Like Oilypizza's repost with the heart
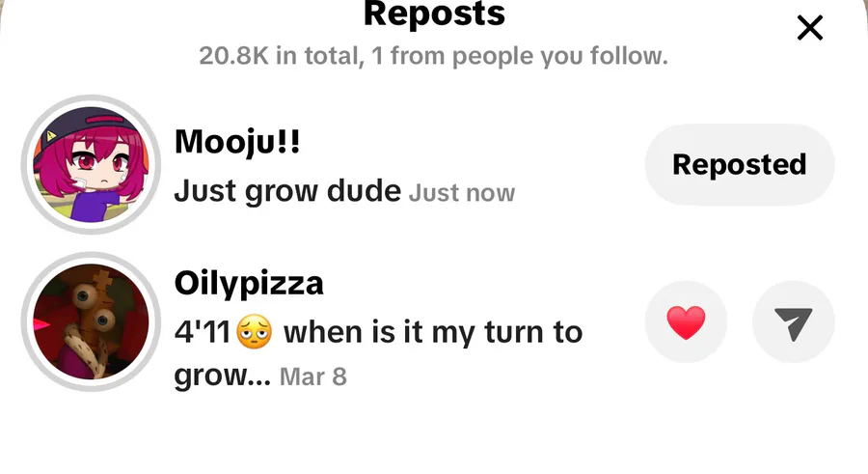Viewport: 868px width, 474px height. point(686,323)
